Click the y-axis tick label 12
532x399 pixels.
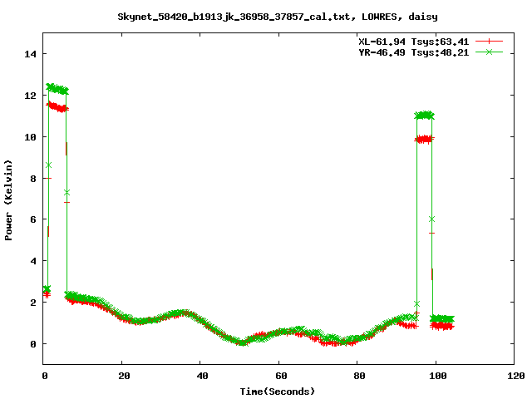pyautogui.click(x=30, y=96)
